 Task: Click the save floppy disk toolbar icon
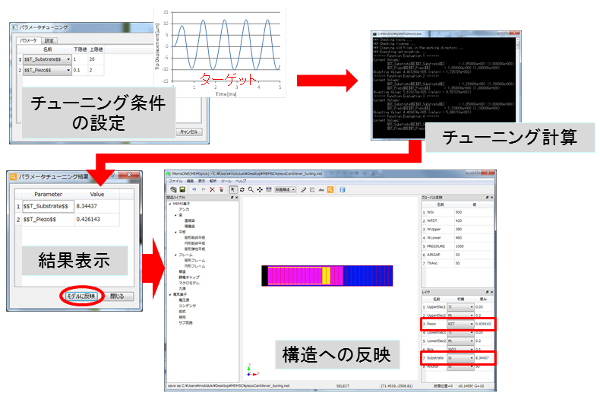pos(182,189)
